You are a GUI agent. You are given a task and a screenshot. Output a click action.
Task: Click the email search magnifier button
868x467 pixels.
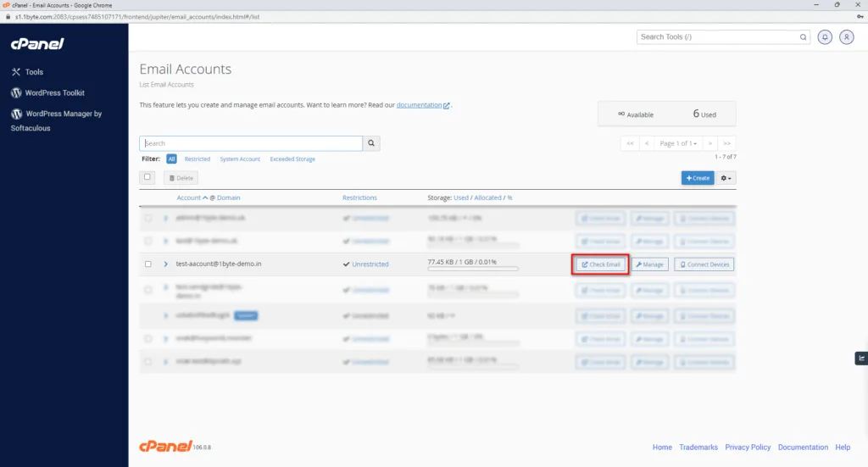click(371, 143)
